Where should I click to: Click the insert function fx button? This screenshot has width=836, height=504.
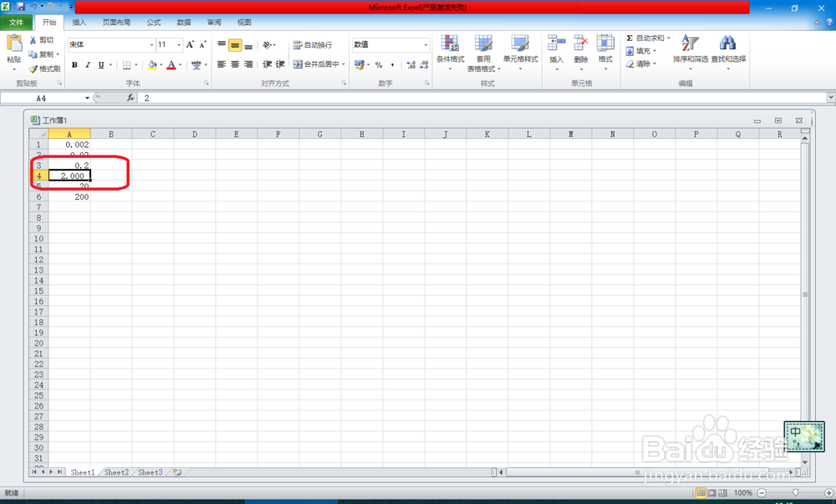pos(130,98)
